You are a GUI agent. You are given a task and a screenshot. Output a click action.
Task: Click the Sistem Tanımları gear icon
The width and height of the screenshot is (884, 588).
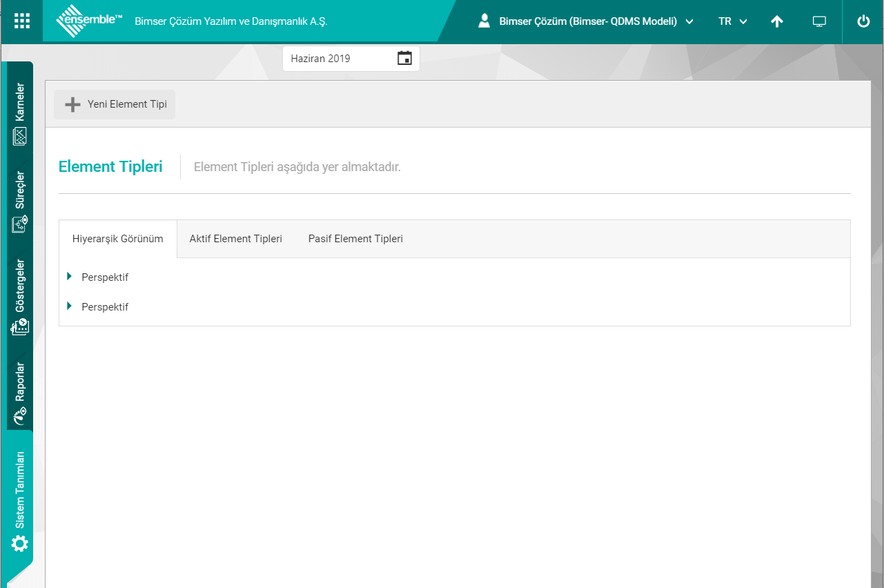(x=20, y=544)
